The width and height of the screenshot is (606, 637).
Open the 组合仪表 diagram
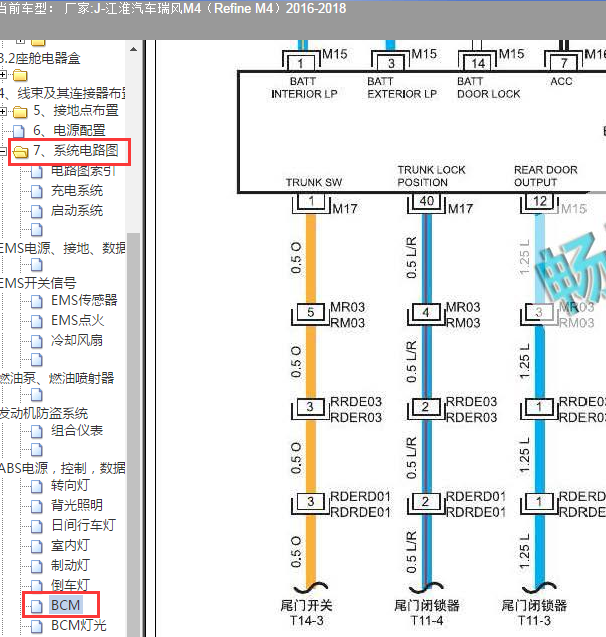coord(77,430)
